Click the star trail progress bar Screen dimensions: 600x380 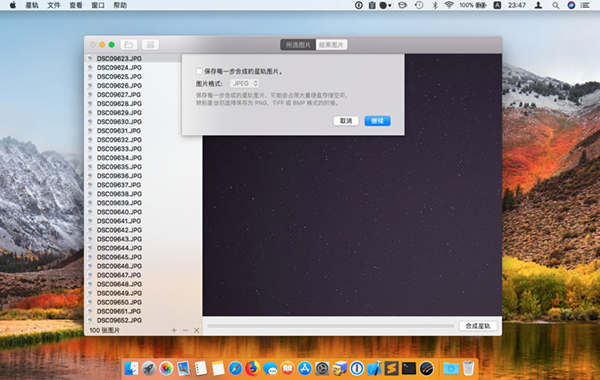click(330, 326)
